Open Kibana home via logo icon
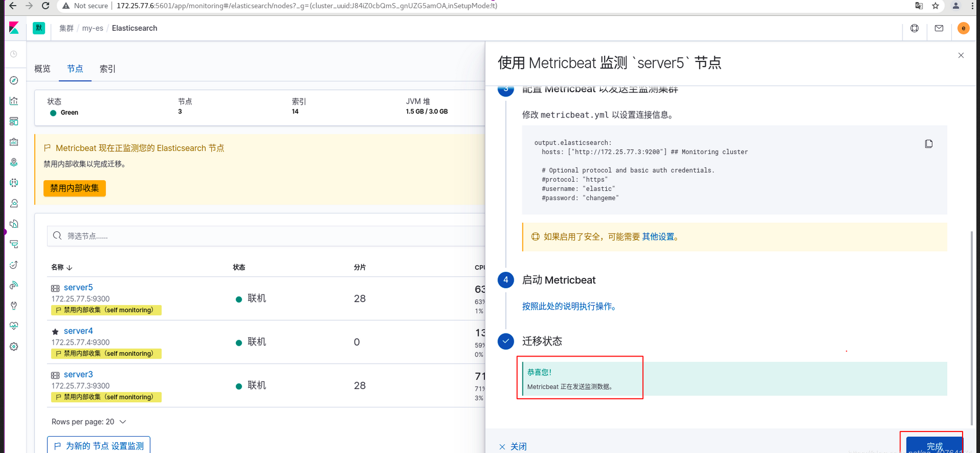Image resolution: width=980 pixels, height=453 pixels. pyautogui.click(x=14, y=28)
